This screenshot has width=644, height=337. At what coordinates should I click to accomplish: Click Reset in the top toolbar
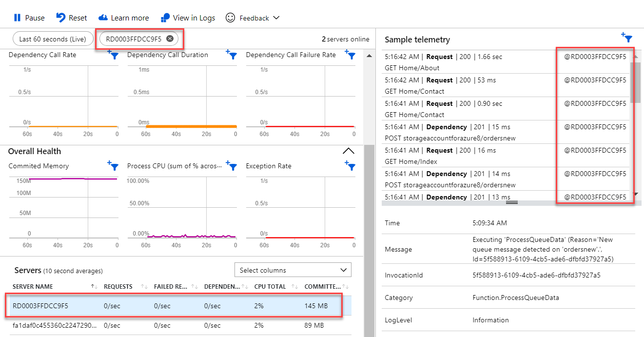(x=71, y=17)
